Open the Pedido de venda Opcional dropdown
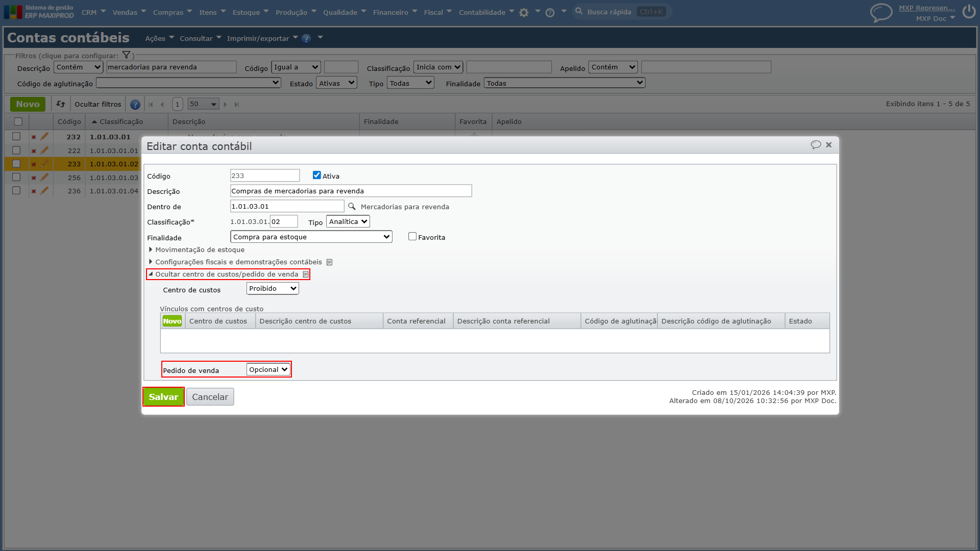 pyautogui.click(x=268, y=369)
